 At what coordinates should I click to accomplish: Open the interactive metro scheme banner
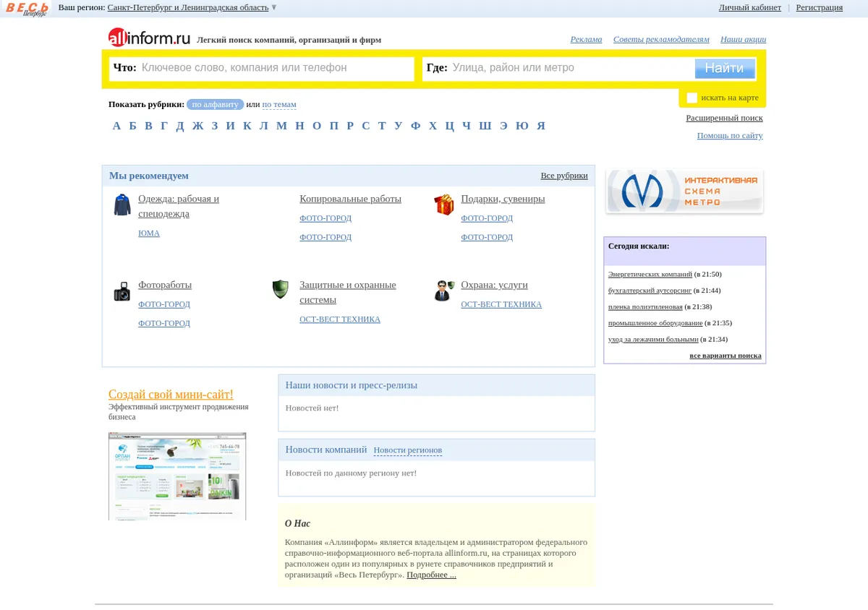coord(684,192)
